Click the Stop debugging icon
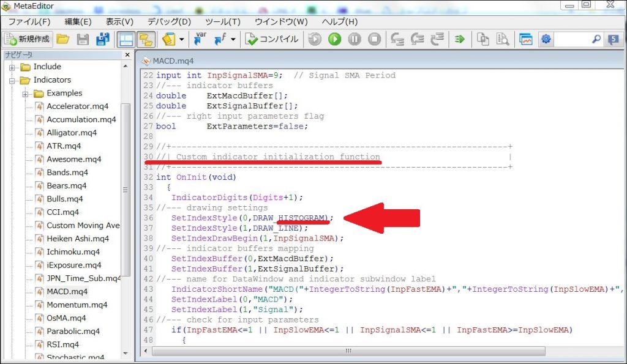 [374, 39]
